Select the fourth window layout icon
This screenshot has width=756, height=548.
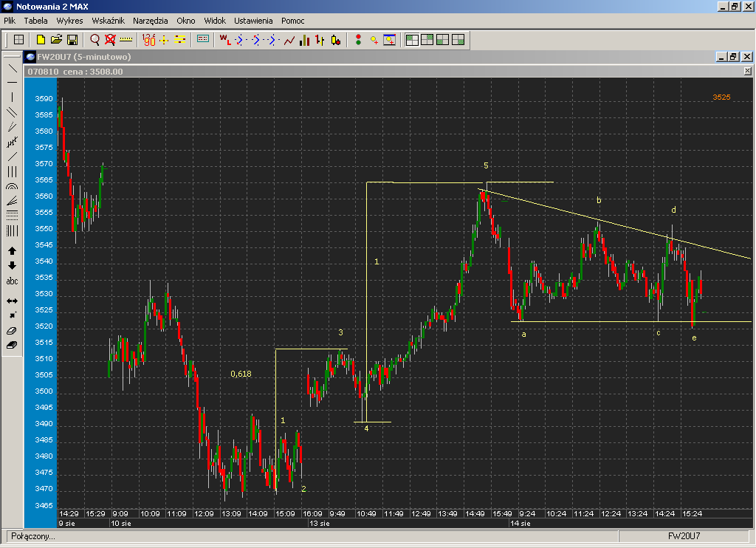click(x=458, y=40)
